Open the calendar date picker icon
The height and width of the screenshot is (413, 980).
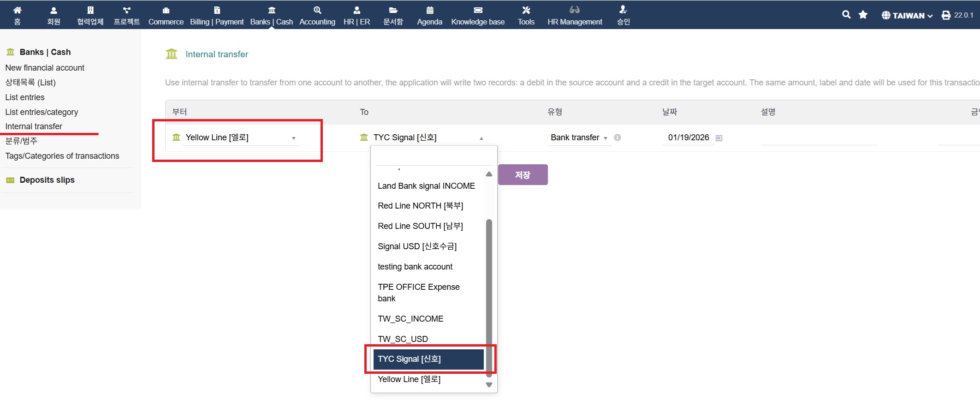[719, 138]
